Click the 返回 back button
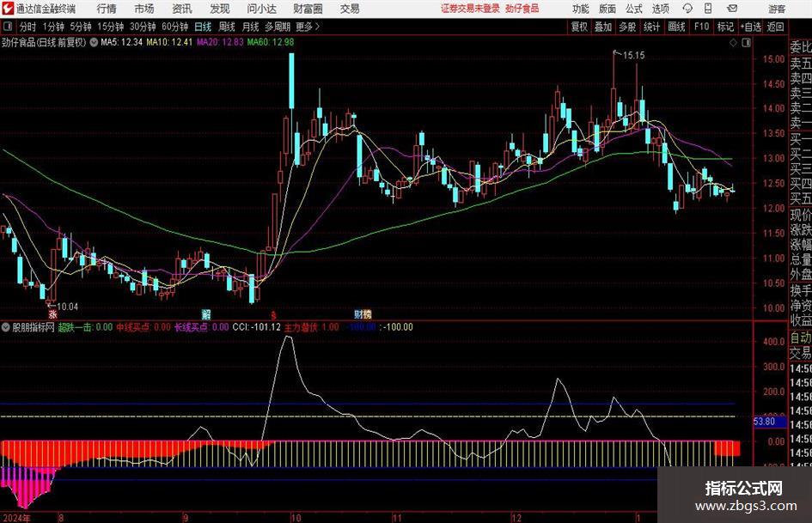 pyautogui.click(x=775, y=27)
